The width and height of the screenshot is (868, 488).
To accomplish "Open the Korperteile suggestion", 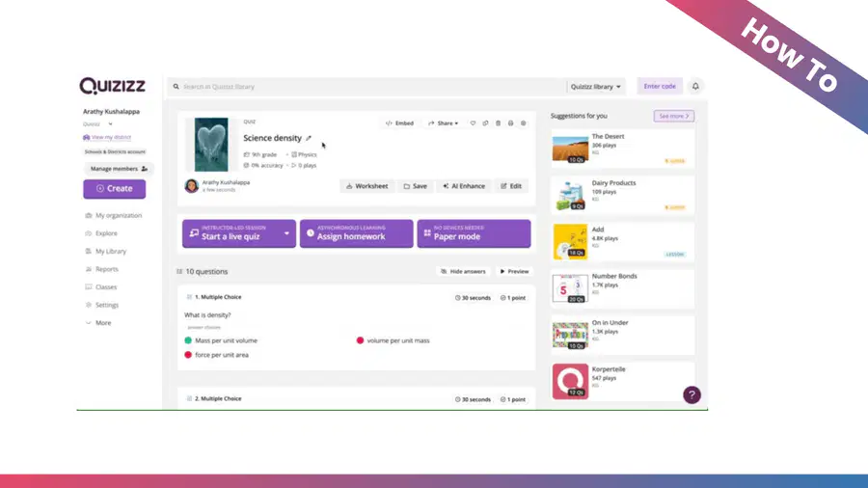I will tap(622, 382).
